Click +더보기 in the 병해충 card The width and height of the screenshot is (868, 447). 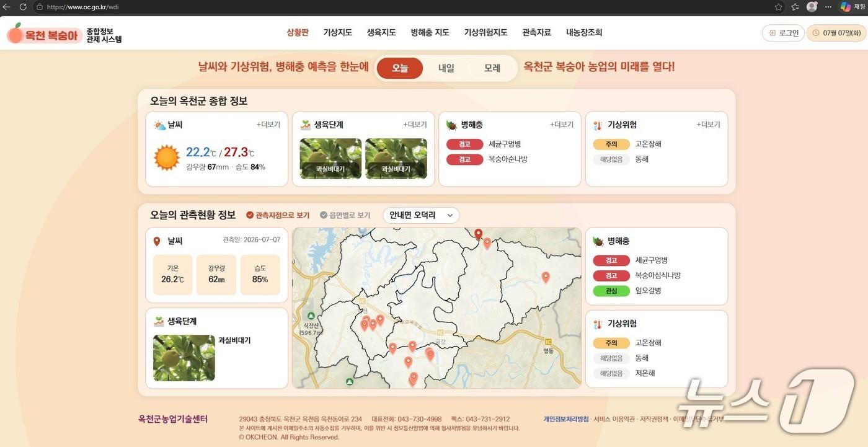tap(562, 125)
